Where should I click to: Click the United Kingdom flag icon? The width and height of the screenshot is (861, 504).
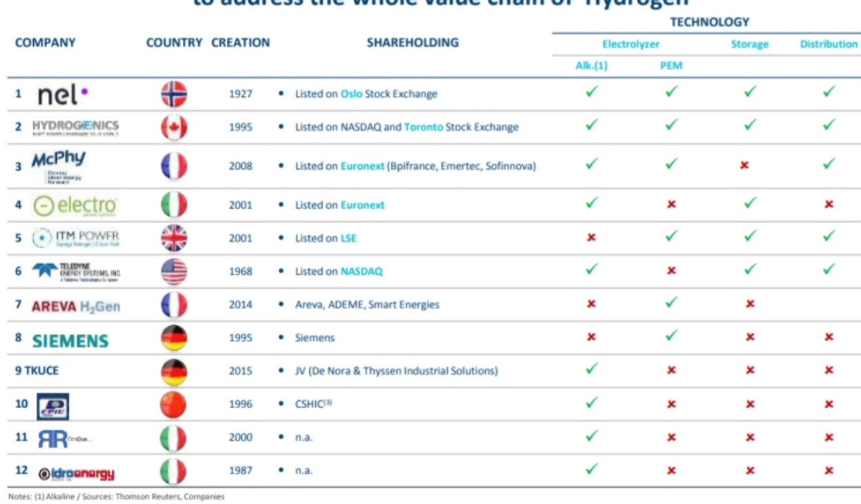point(174,239)
